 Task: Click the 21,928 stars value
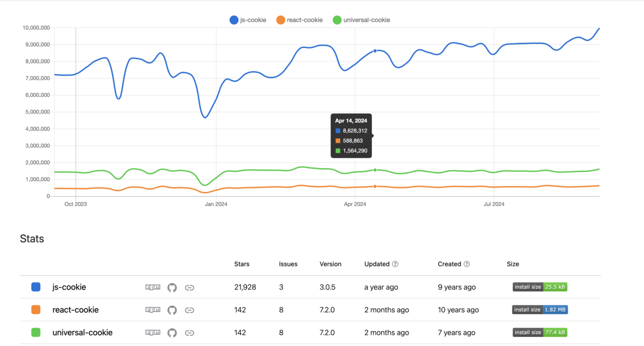pos(245,287)
